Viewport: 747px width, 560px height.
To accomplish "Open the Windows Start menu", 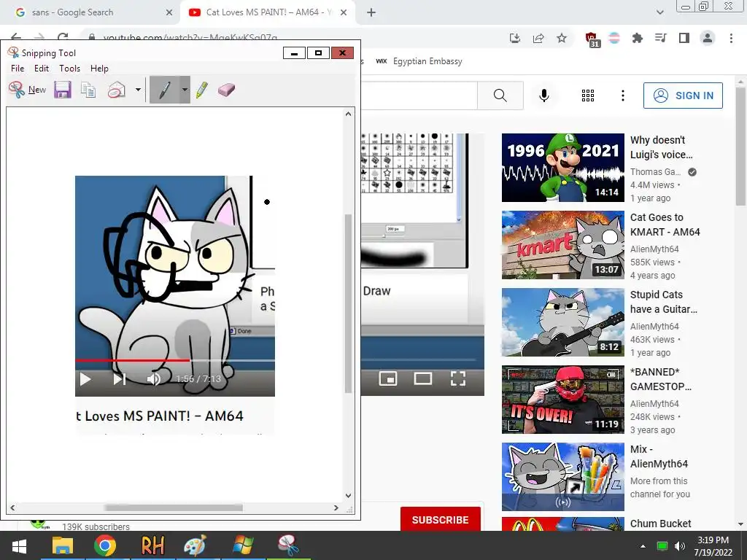I will pyautogui.click(x=19, y=545).
